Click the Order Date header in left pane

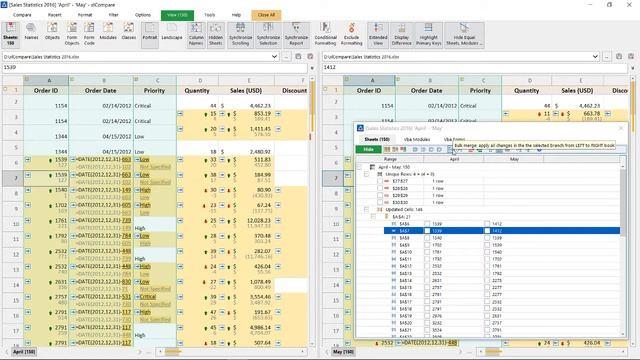[100, 91]
